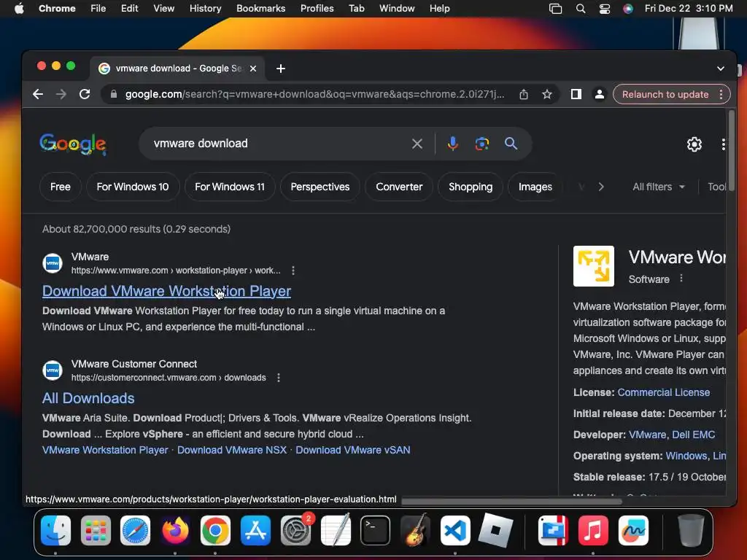Image resolution: width=747 pixels, height=560 pixels.
Task: Apply the For Windows 10 filter chip
Action: pyautogui.click(x=133, y=187)
